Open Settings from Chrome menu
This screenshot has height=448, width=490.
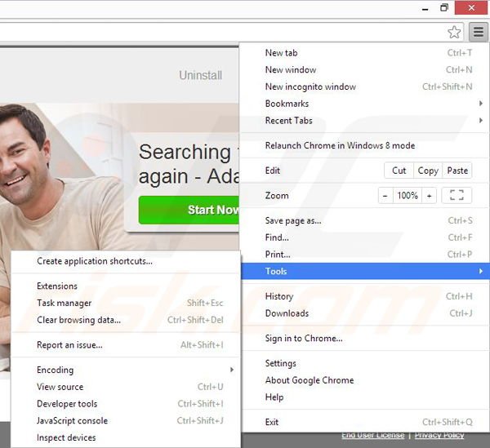tap(364, 363)
